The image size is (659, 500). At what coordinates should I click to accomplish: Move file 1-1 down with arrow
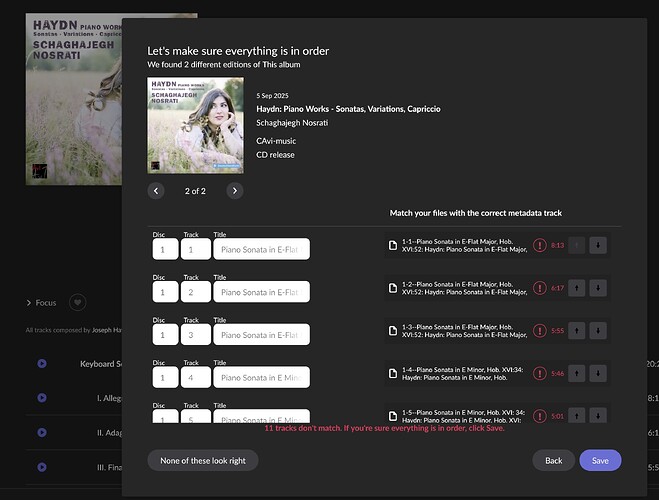[598, 245]
